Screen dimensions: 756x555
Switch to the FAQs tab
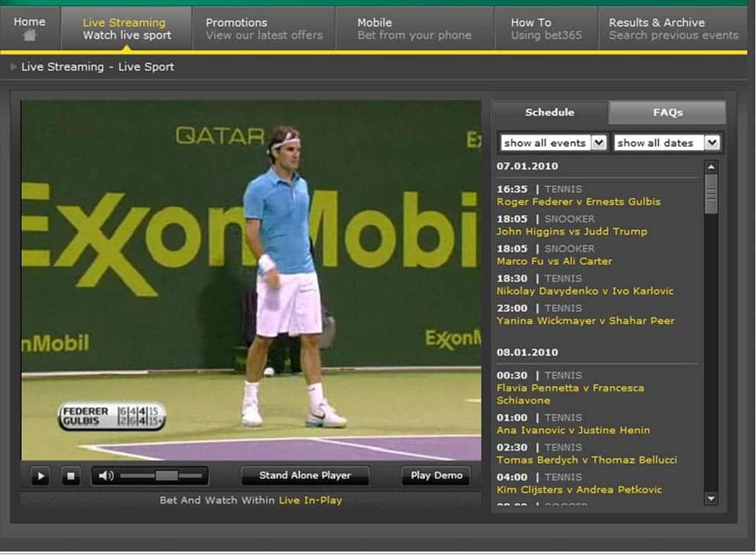coord(668,112)
